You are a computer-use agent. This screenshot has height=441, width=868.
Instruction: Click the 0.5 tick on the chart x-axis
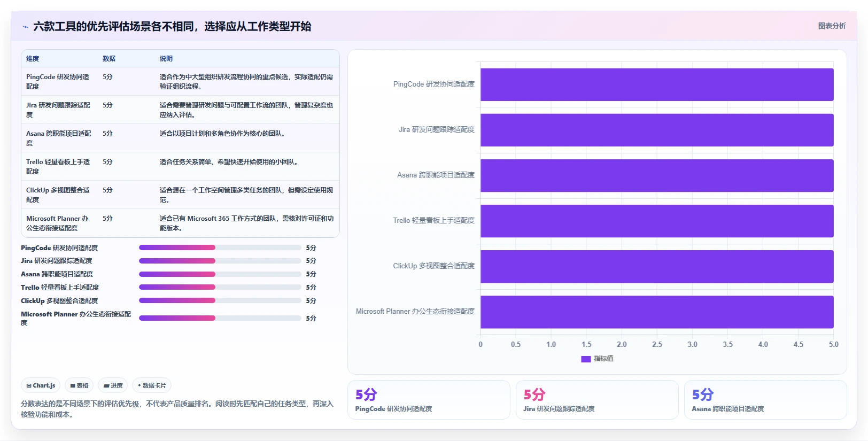(x=516, y=345)
